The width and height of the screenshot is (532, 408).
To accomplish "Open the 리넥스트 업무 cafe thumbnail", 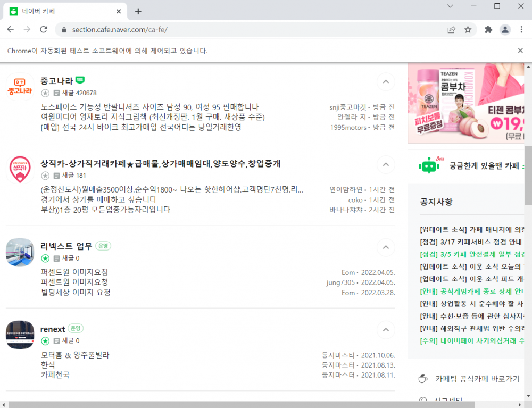I will [x=20, y=252].
